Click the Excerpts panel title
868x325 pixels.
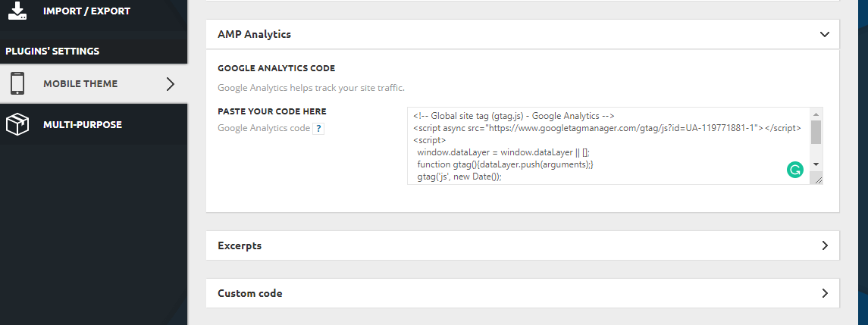coord(240,245)
